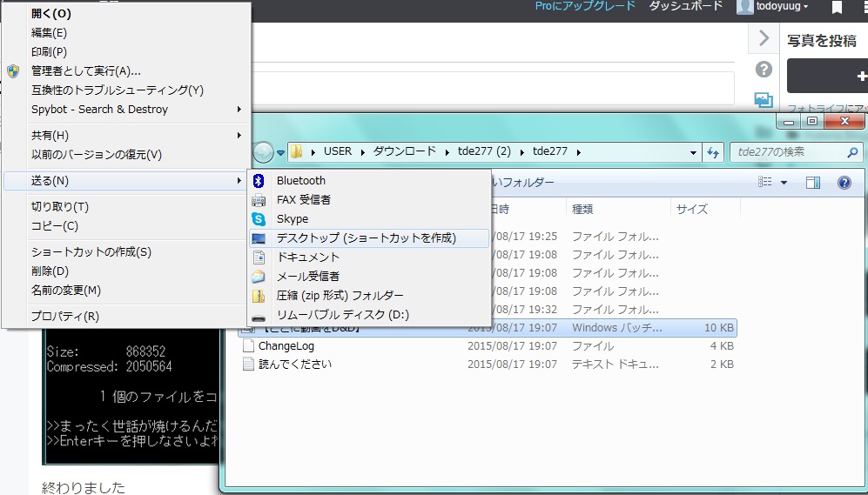Click tde277 (2) in the breadcrumb
Image resolution: width=868 pixels, height=495 pixels.
(484, 151)
